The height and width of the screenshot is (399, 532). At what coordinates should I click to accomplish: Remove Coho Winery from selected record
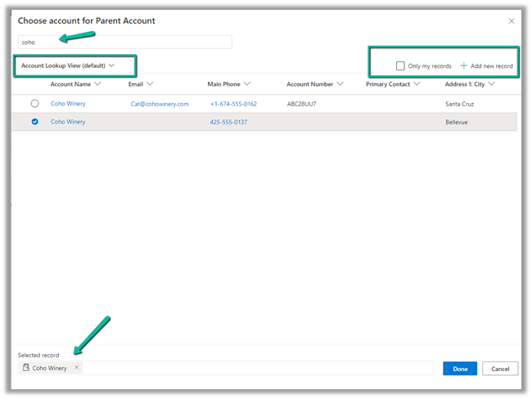(77, 368)
